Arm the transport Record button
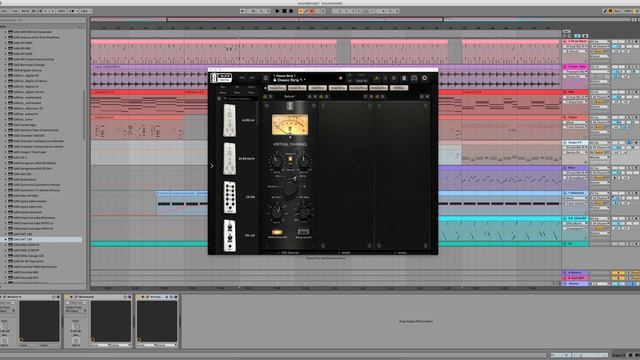The image size is (640, 360). [x=291, y=11]
